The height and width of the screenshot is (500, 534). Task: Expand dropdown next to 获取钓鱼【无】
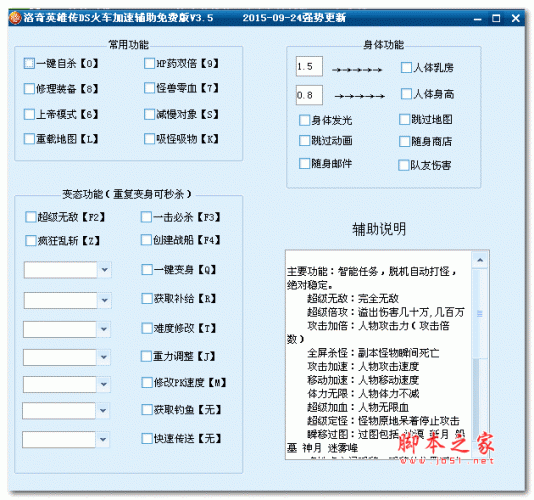(x=103, y=410)
